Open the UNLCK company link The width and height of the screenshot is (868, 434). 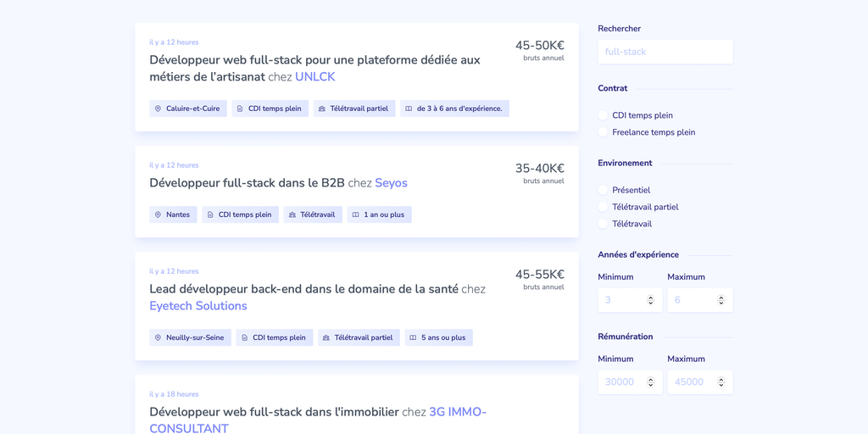point(315,77)
